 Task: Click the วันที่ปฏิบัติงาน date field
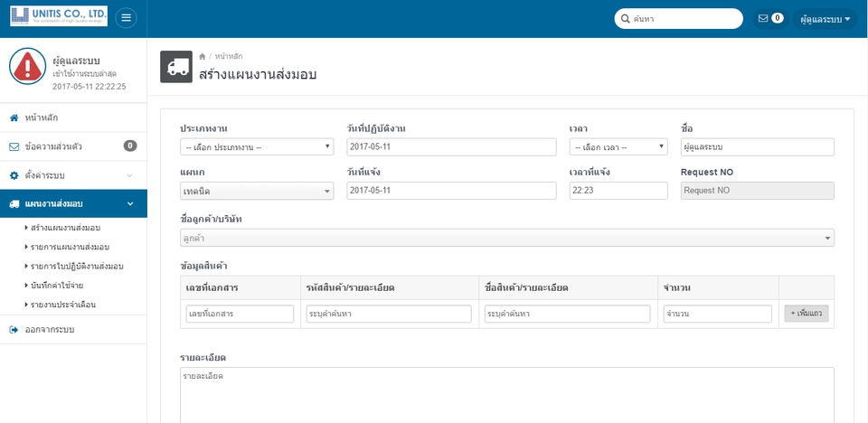tap(451, 146)
